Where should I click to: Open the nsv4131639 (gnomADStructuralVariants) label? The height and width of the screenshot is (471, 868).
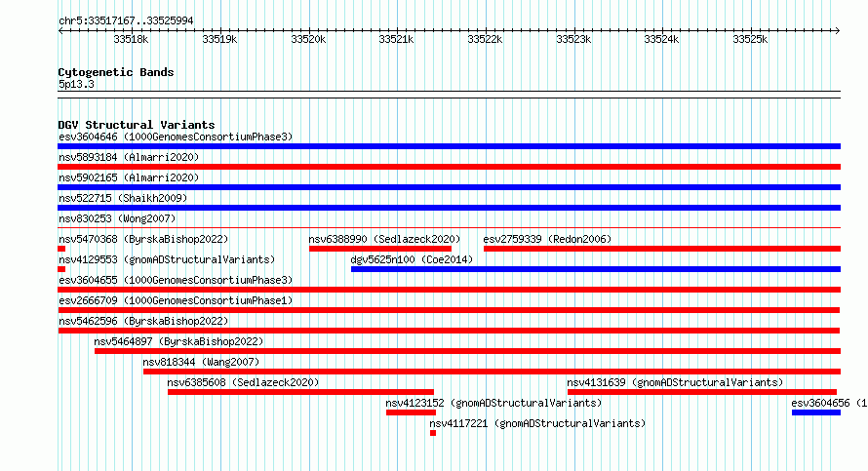675,382
